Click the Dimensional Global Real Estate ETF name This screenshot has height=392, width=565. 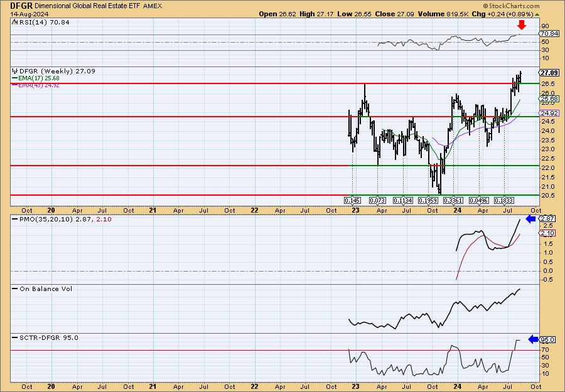click(87, 6)
